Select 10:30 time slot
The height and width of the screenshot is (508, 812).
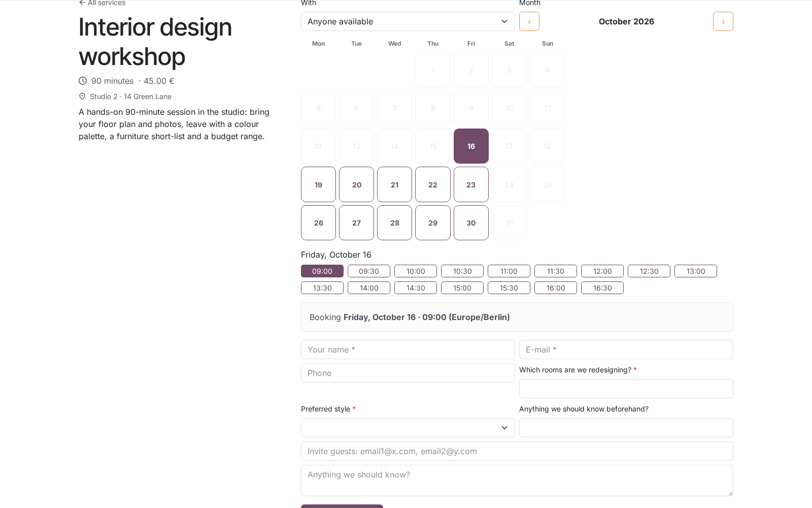point(462,271)
